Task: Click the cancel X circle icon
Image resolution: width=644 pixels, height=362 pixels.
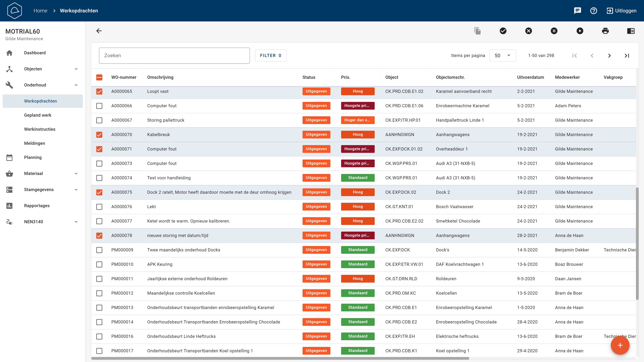Action: (x=529, y=31)
